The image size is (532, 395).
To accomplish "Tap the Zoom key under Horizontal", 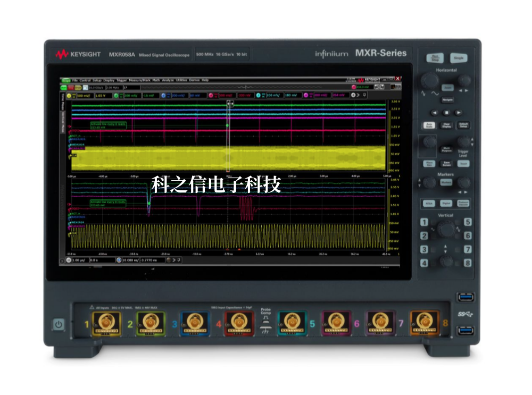I will (x=447, y=88).
